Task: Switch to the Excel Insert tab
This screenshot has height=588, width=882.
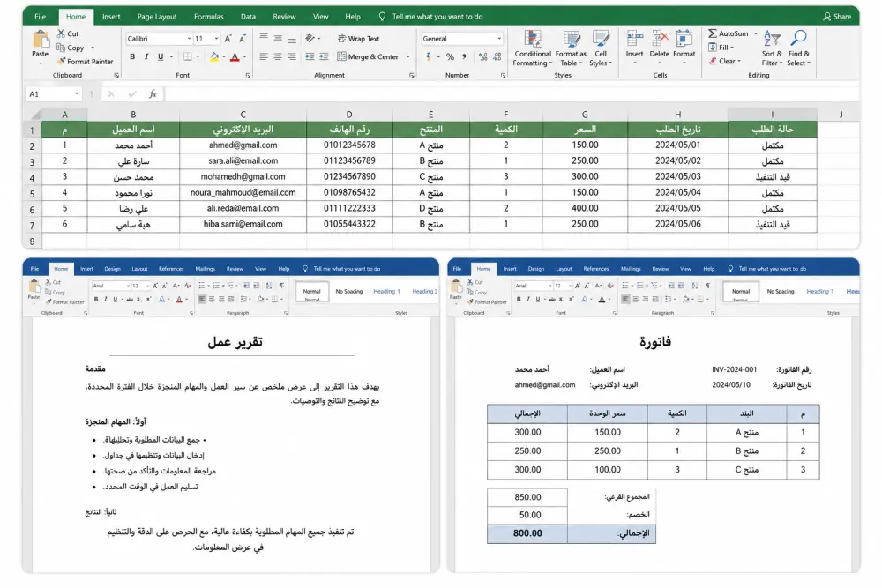Action: [111, 16]
